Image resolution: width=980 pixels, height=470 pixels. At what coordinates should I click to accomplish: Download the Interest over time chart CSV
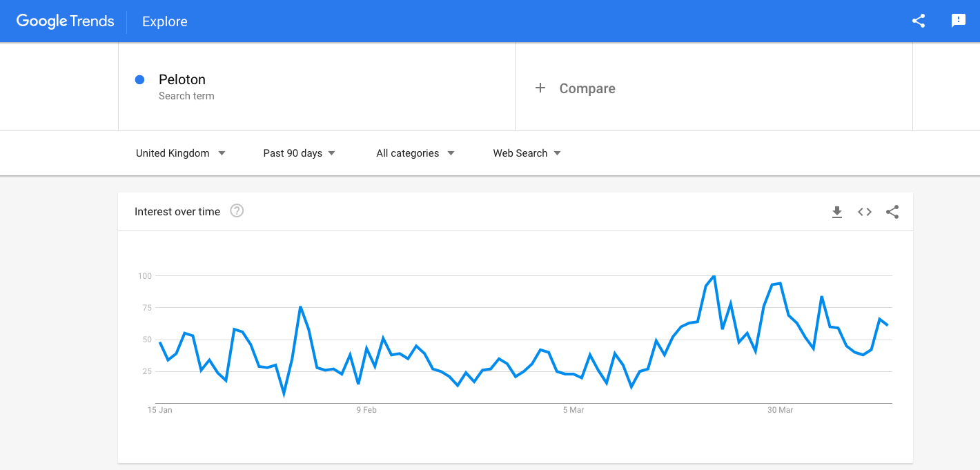point(837,212)
